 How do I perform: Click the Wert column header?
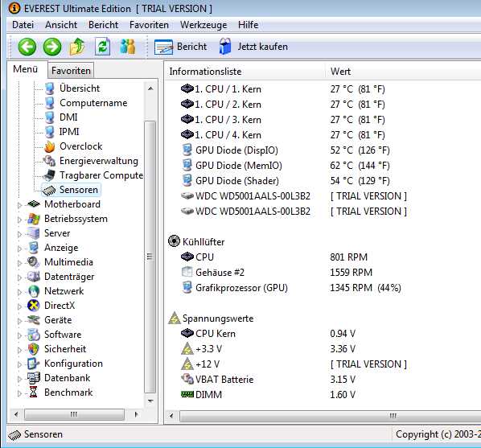click(340, 72)
